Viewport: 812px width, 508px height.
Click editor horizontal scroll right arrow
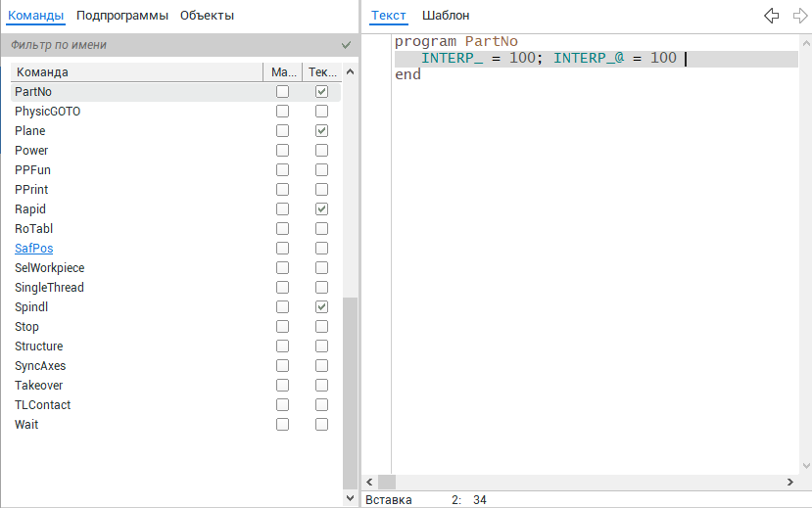[790, 483]
